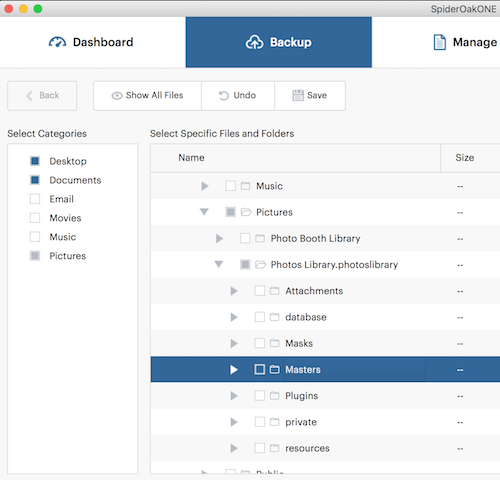Expand the Masks folder
The height and width of the screenshot is (480, 500).
pos(234,343)
